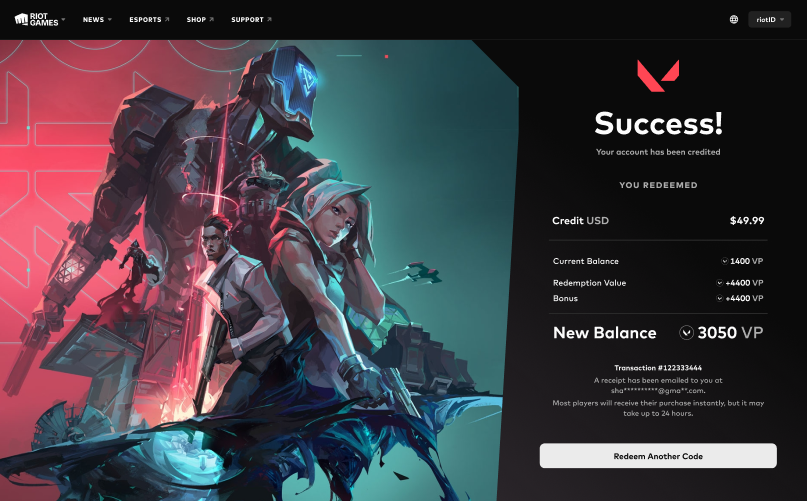Click VP icon in Bonus row
The image size is (807, 501).
pos(720,298)
